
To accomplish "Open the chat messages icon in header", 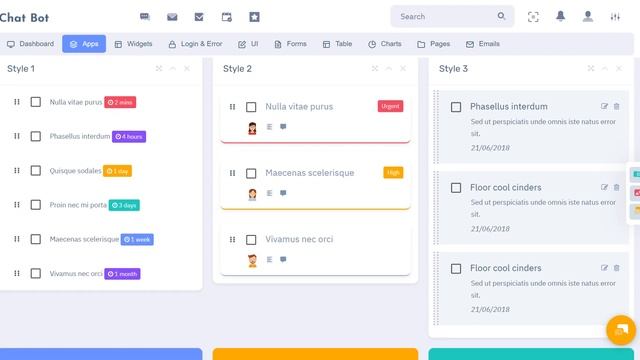I will coord(144,17).
